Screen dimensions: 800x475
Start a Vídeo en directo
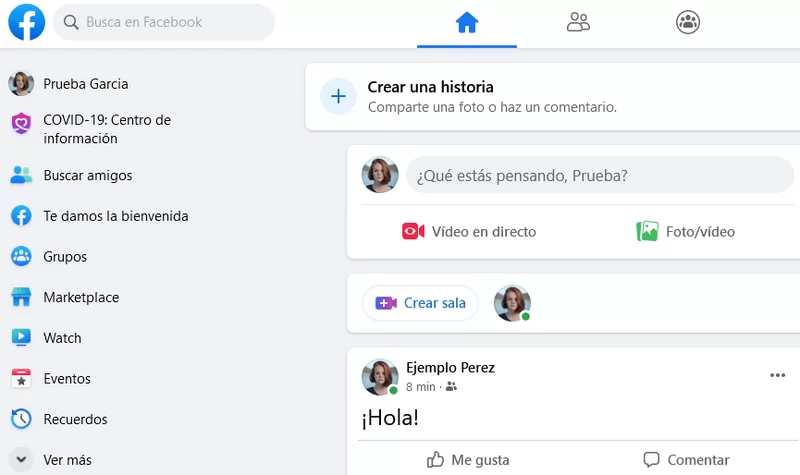point(469,232)
